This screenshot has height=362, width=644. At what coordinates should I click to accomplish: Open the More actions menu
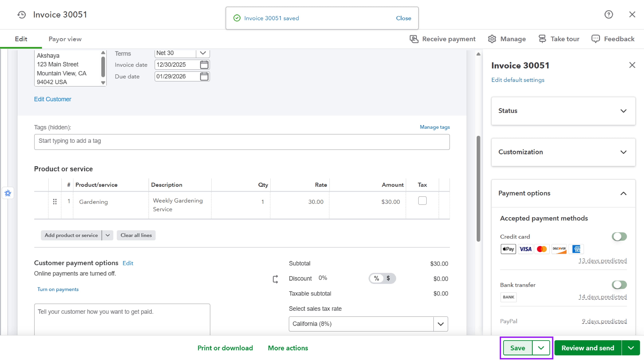(x=288, y=348)
